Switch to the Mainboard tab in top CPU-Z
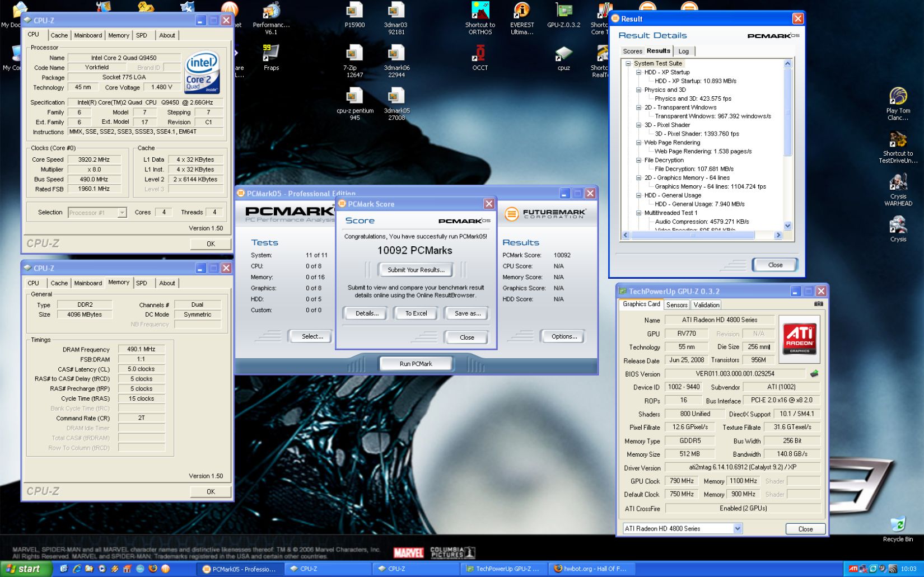 [88, 35]
